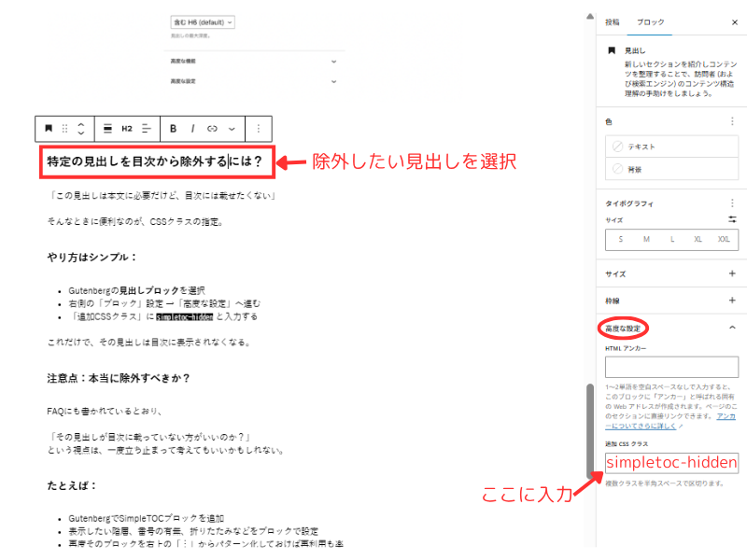
Task: Expand the サイズ panel with plus icon
Action: [x=732, y=273]
